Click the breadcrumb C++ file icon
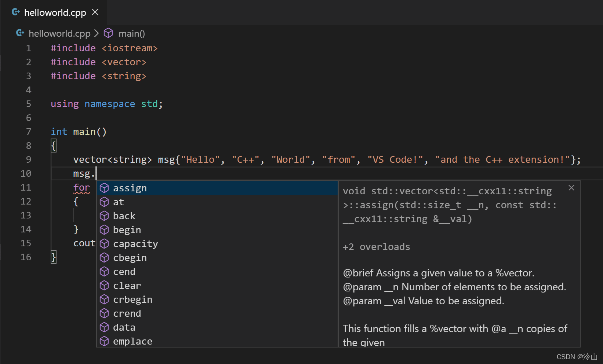 pos(20,33)
